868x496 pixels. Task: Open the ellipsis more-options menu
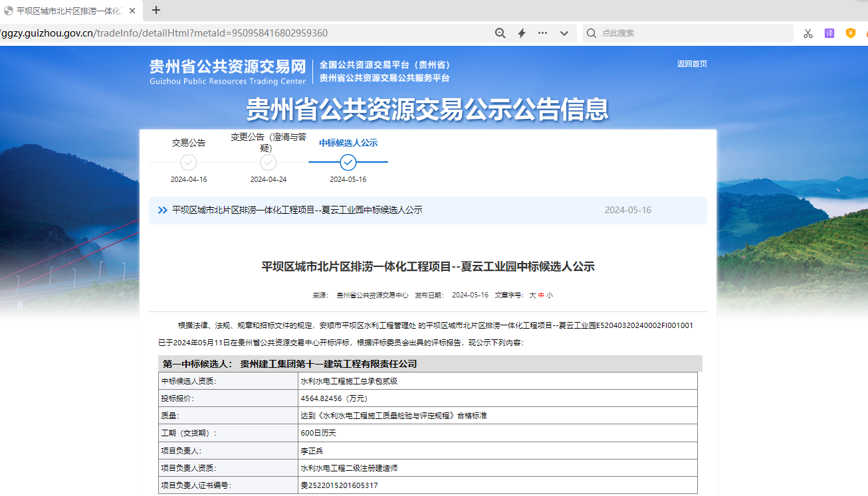point(542,33)
